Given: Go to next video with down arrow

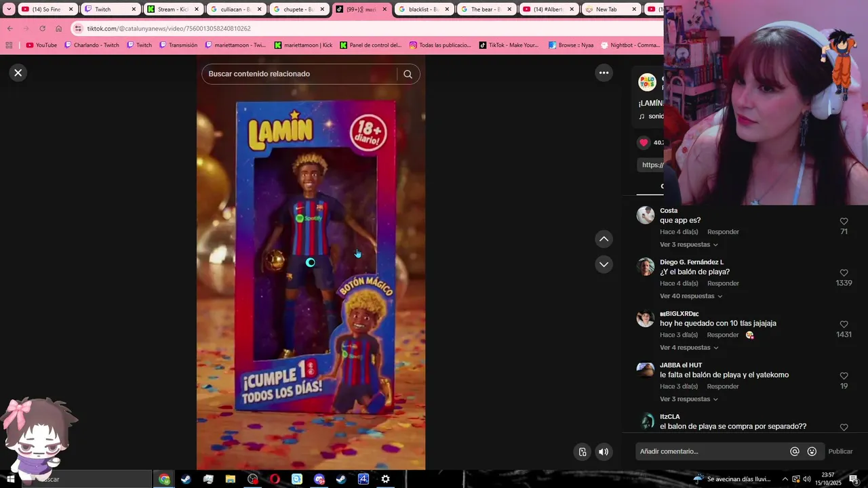Looking at the screenshot, I should pos(604,264).
